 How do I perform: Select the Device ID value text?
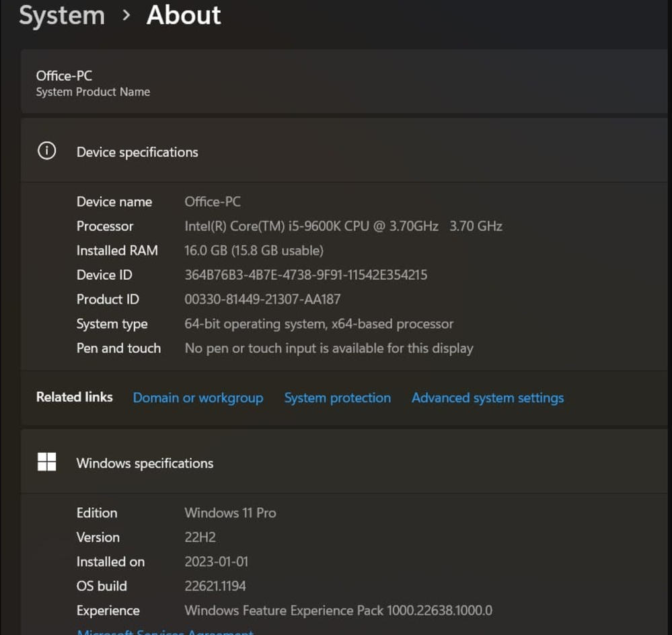coord(305,274)
